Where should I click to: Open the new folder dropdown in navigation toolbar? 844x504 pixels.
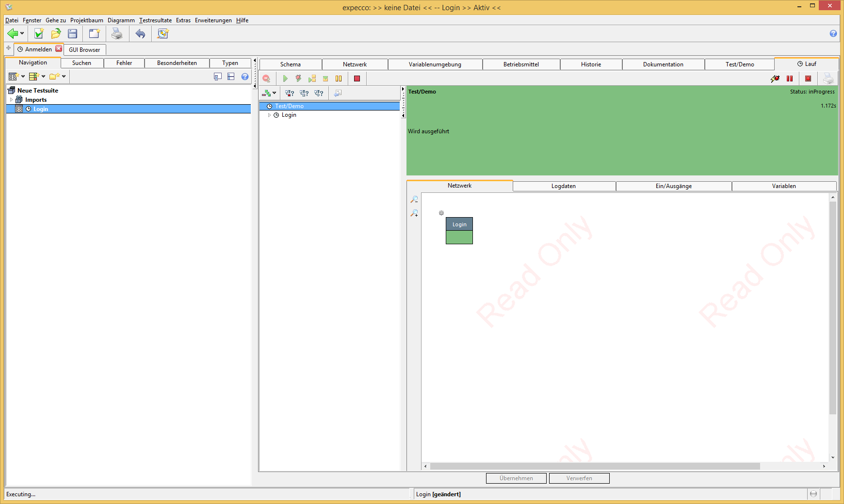click(x=64, y=77)
